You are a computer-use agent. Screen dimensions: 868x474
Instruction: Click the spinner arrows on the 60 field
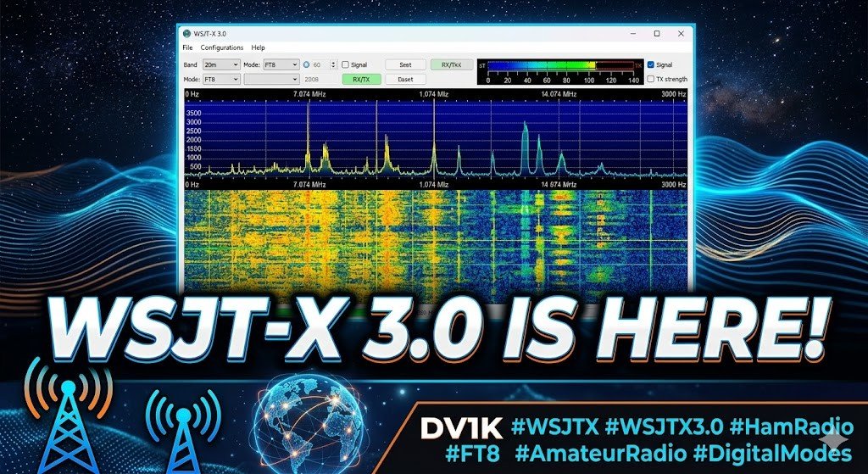coord(334,64)
